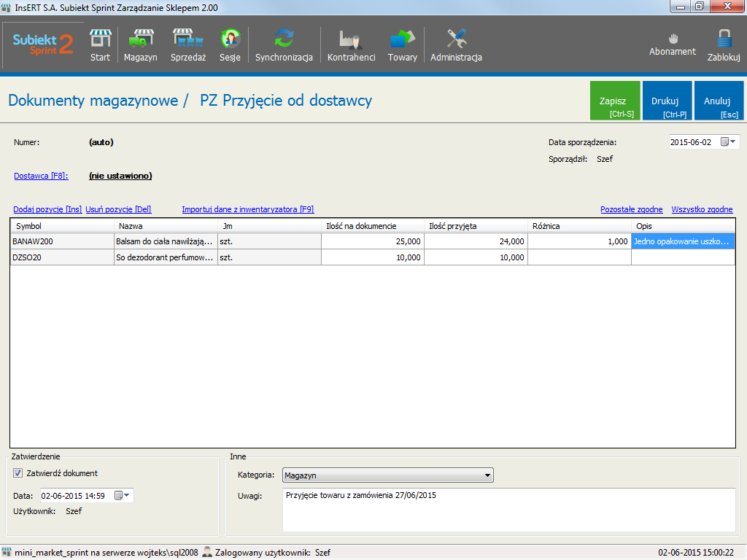This screenshot has width=747, height=560.
Task: Click the Subiekt Sprint 2 logo
Action: (x=43, y=45)
